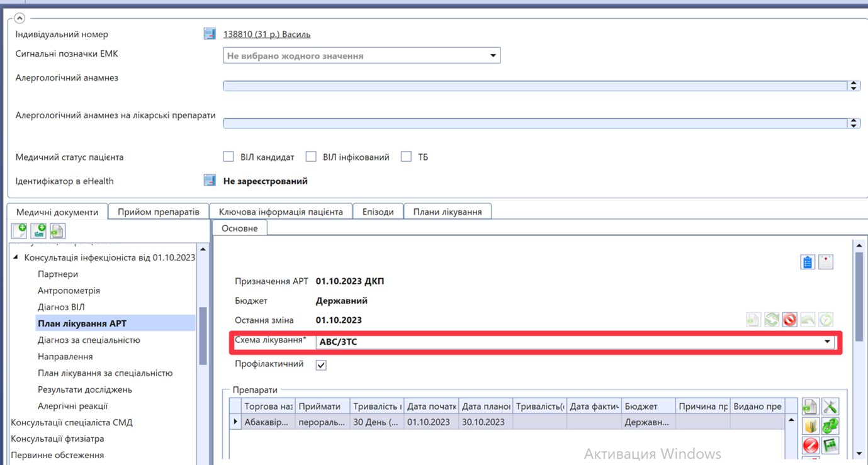The width and height of the screenshot is (868, 465).
Task: Click the red cancel icon above scheme field
Action: coord(790,320)
